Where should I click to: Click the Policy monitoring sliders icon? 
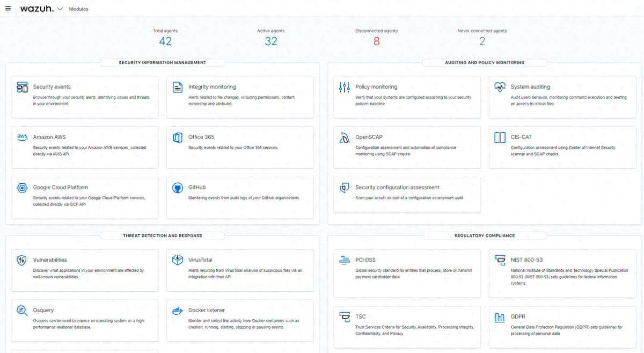coord(344,87)
